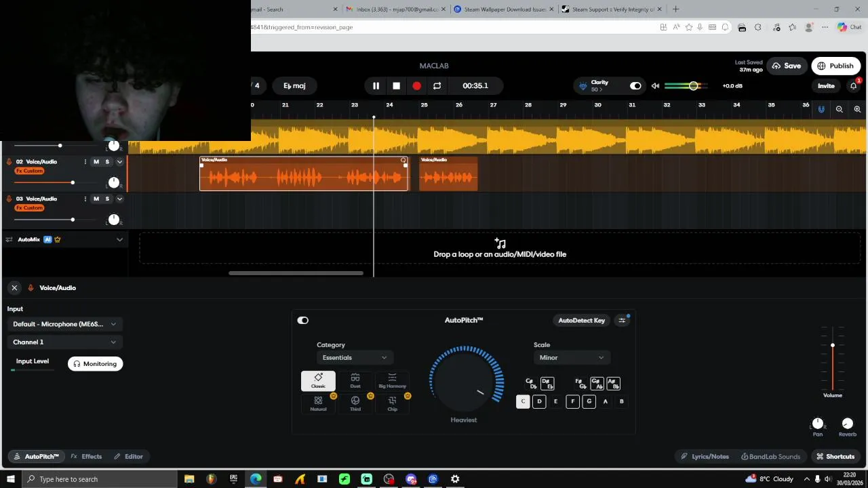The height and width of the screenshot is (488, 868).
Task: Toggle the C note key
Action: pos(523,402)
